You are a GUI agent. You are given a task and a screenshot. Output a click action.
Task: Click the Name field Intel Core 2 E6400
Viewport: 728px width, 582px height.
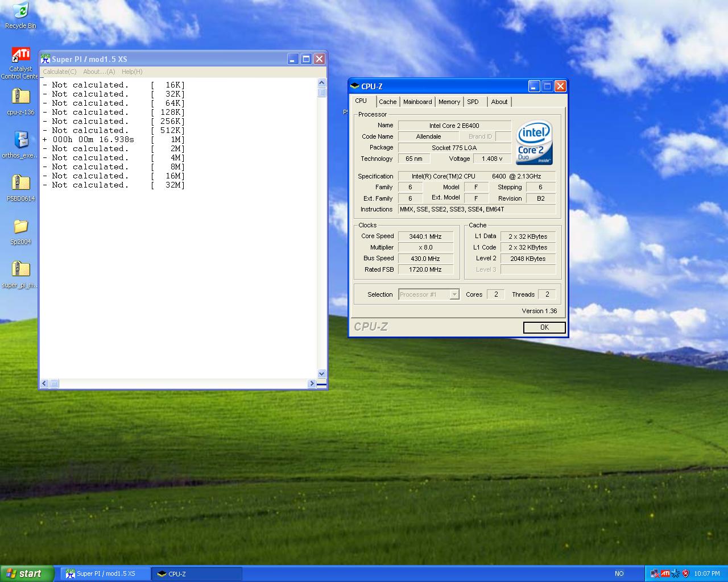[x=454, y=126]
